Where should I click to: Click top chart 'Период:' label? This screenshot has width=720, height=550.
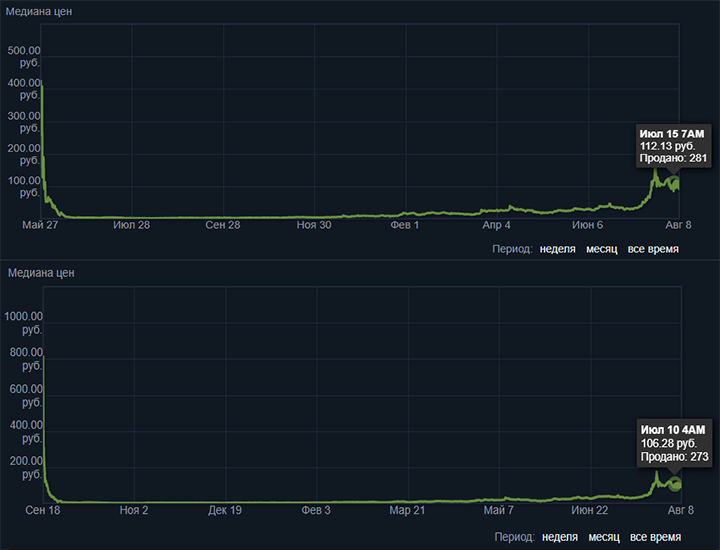tap(512, 249)
